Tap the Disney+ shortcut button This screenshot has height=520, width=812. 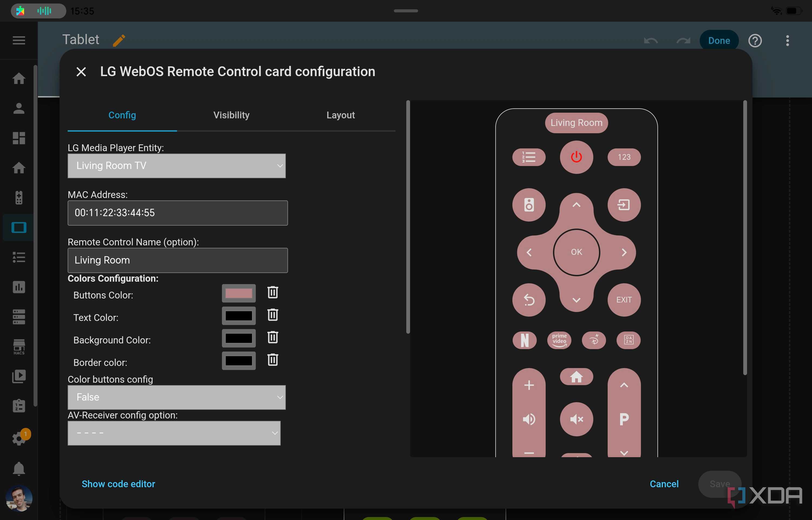(594, 340)
